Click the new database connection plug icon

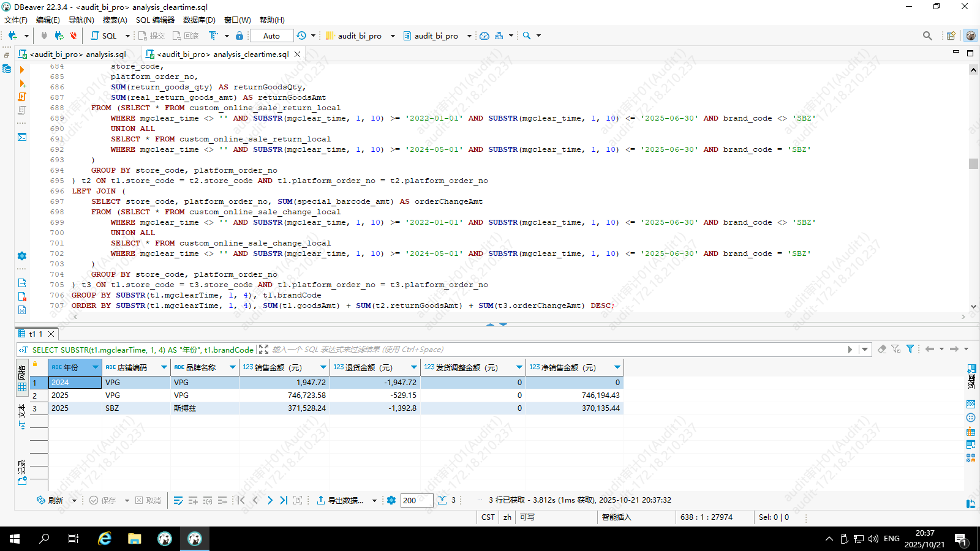[x=12, y=36]
